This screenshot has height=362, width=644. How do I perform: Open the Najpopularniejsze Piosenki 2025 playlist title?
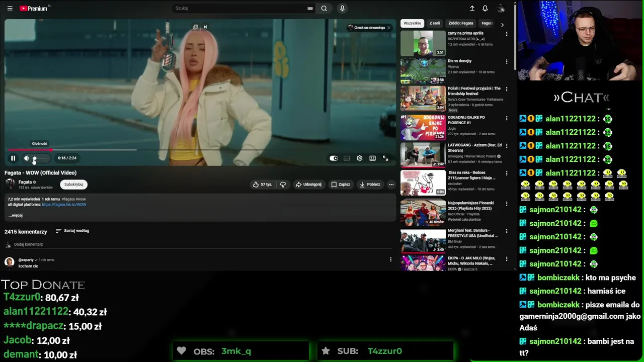[x=470, y=206]
